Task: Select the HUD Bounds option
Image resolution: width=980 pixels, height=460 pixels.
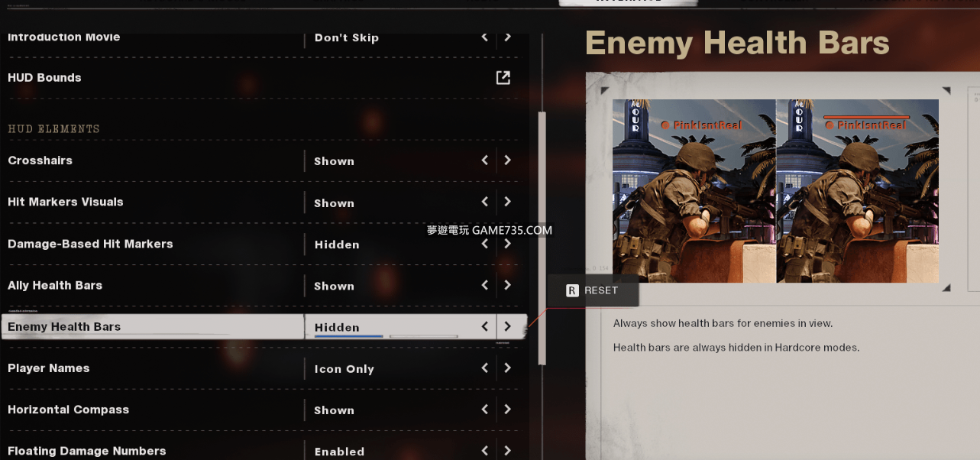Action: coord(264,77)
